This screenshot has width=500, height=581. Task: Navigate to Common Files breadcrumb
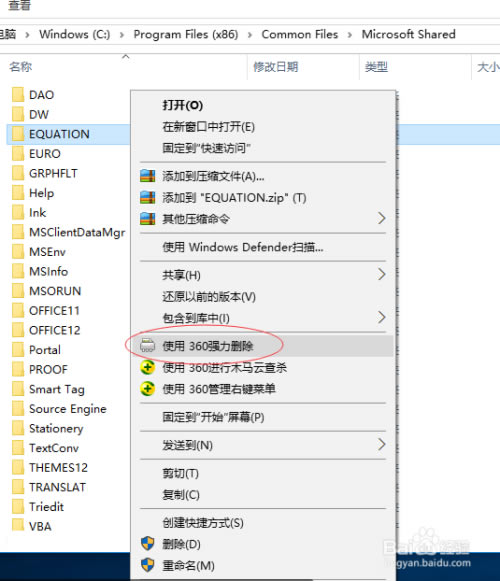click(300, 34)
